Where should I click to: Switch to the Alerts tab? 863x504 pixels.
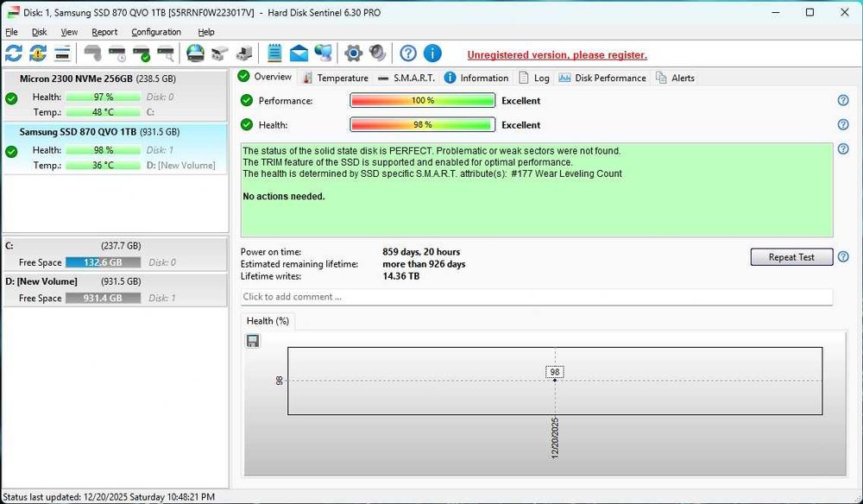(x=676, y=78)
